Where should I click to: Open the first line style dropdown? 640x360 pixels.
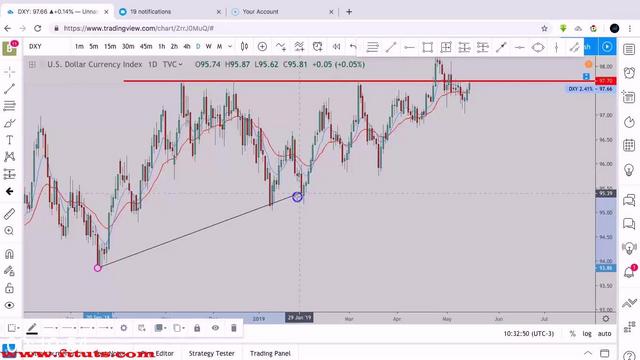pos(51,328)
